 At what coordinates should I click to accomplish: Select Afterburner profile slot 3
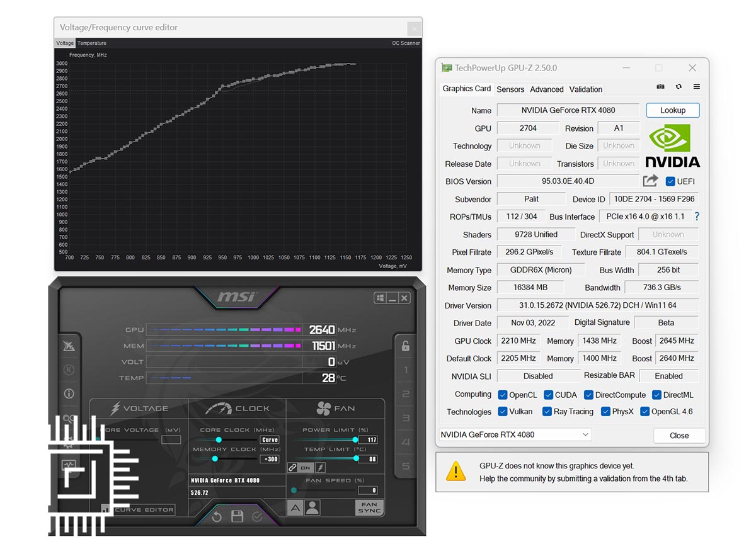[x=406, y=418]
